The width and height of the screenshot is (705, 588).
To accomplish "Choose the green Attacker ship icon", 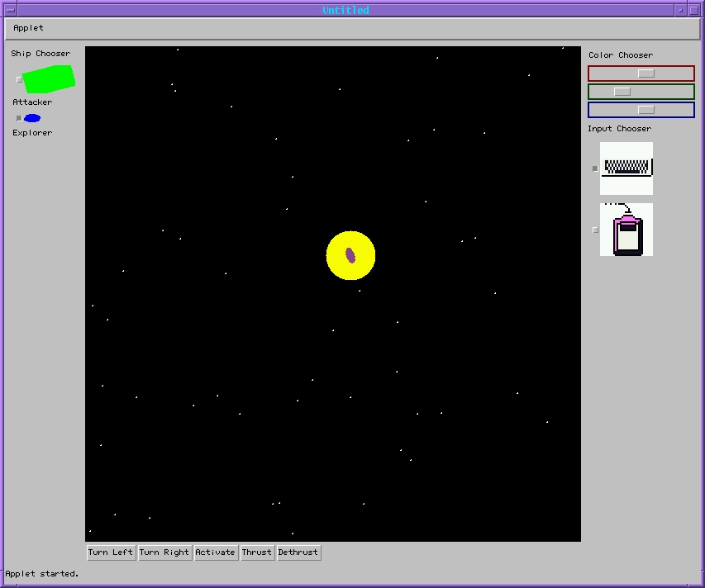I will (49, 79).
